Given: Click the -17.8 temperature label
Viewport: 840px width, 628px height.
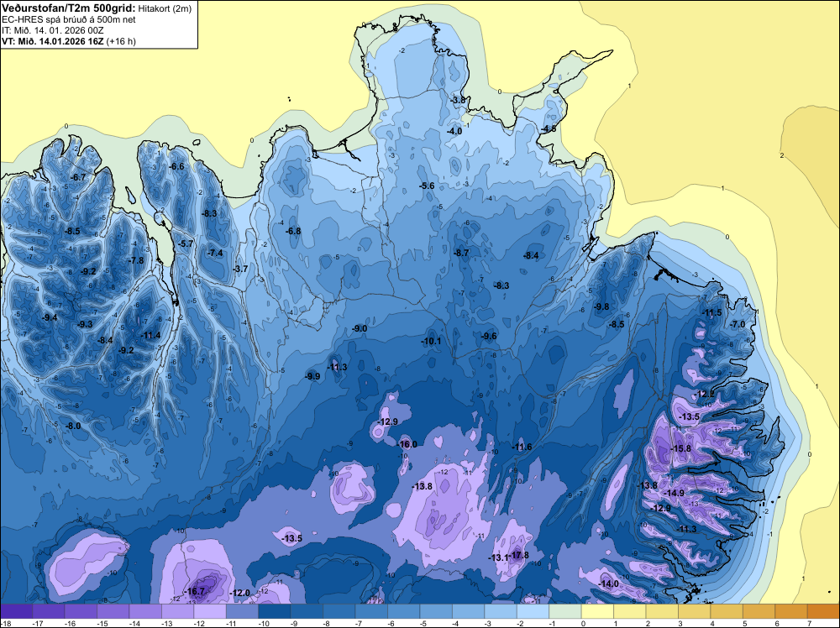Looking at the screenshot, I should pyautogui.click(x=520, y=555).
